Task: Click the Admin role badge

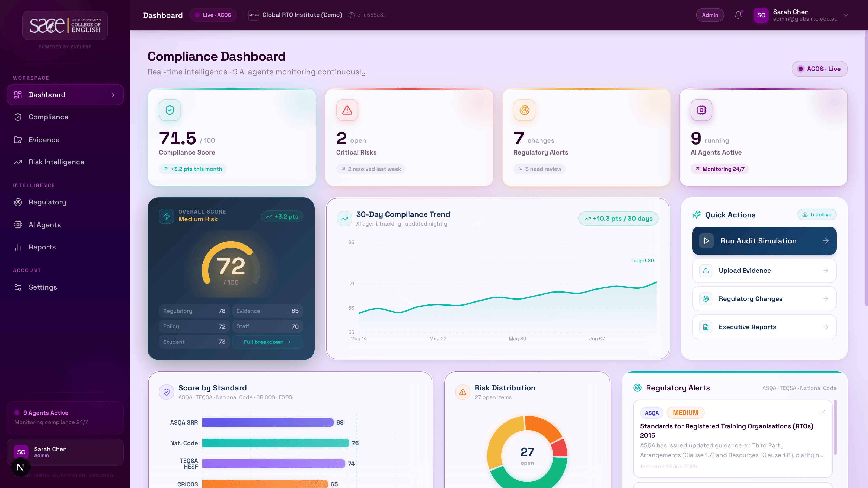Action: 710,15
